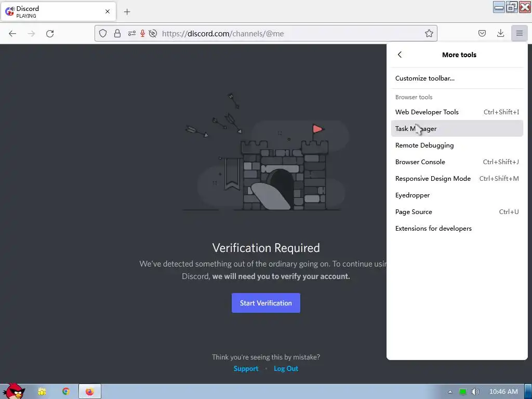This screenshot has width=532, height=399.
Task: Restore down the Firefox window
Action: 512,7
